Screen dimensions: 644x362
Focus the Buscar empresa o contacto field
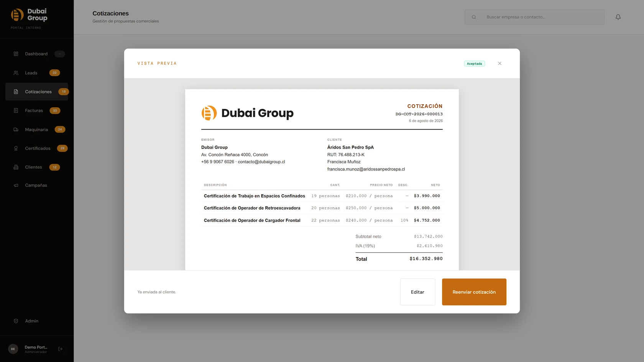pyautogui.click(x=534, y=17)
